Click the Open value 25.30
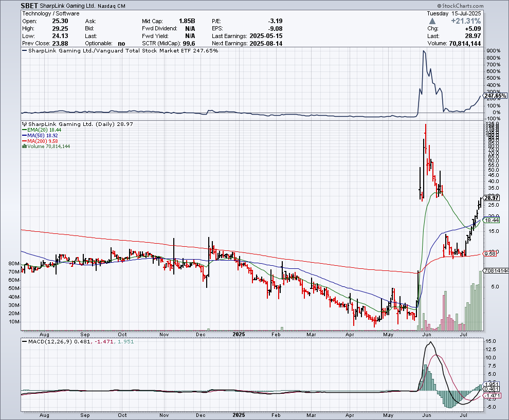The width and height of the screenshot is (509, 420). point(60,21)
